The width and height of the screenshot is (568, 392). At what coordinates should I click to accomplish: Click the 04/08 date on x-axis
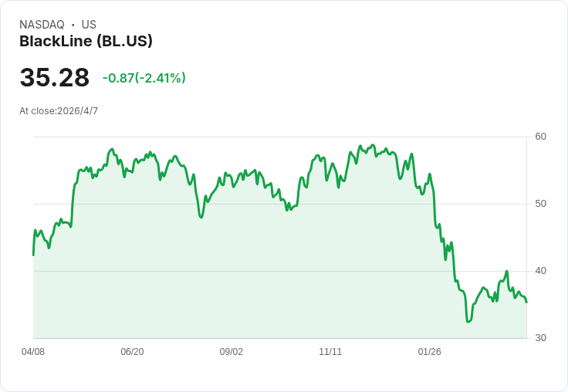[33, 352]
